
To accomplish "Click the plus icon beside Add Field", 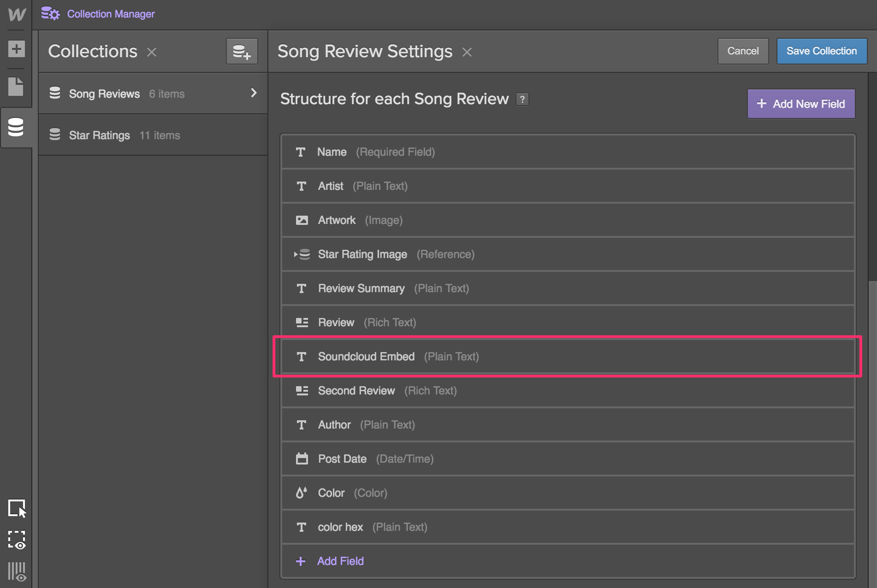I will click(301, 561).
